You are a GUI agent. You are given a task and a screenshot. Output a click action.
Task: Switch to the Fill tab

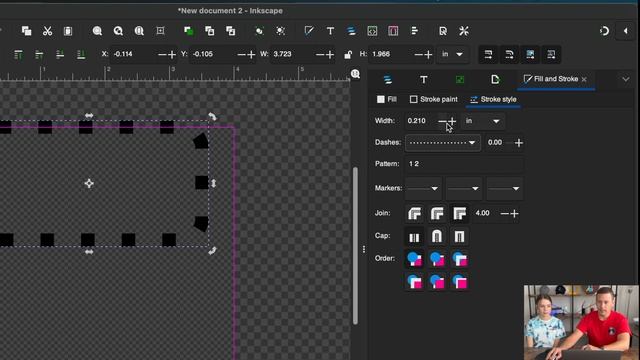387,99
